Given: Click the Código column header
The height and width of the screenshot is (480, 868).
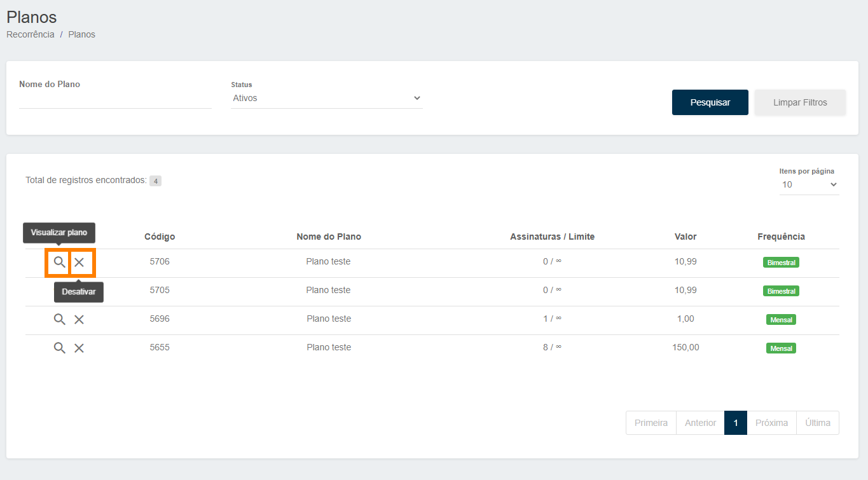Looking at the screenshot, I should tap(160, 237).
